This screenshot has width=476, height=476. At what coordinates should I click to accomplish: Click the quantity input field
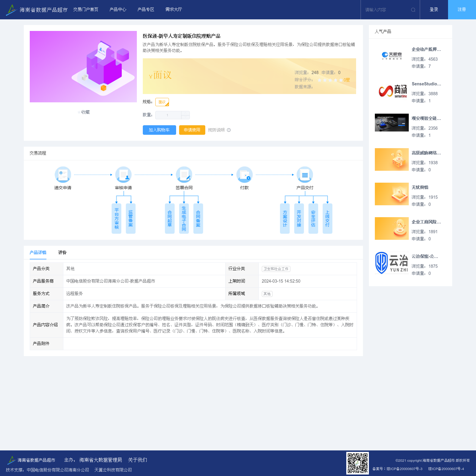(x=168, y=115)
